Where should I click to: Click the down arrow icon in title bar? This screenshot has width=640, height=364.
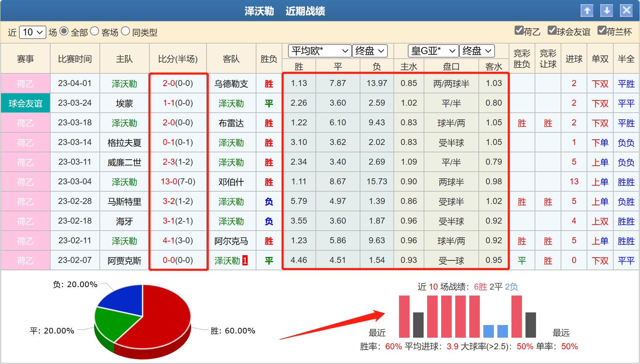(607, 11)
